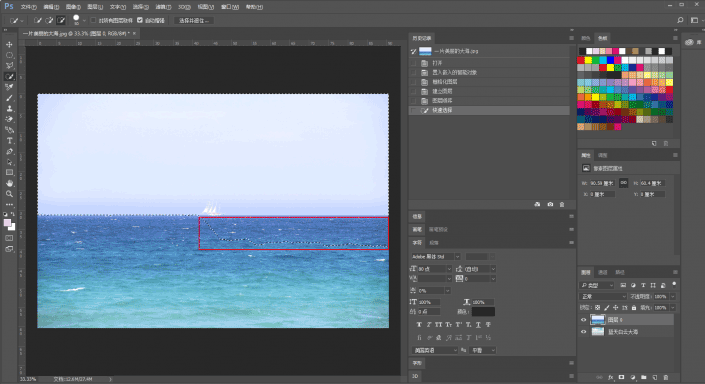Screen dimensions: 705x384
Task: Select the Move tool in toolbar
Action: [9, 45]
